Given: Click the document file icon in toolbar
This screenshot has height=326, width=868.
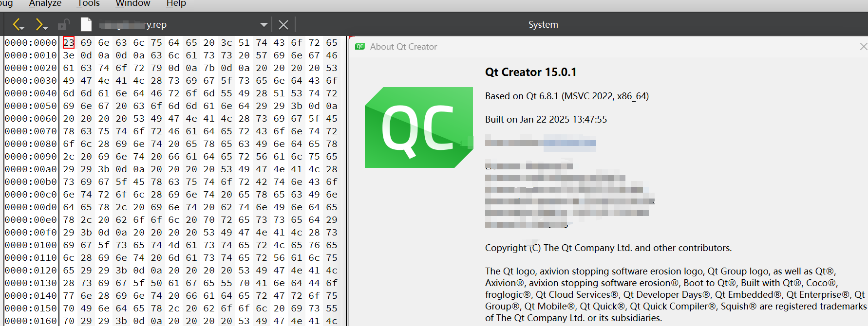Looking at the screenshot, I should (x=86, y=24).
